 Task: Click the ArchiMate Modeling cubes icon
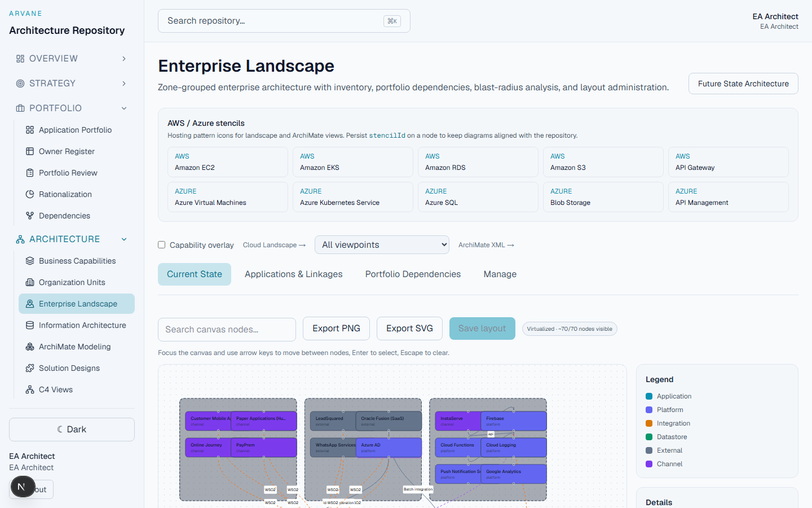(30, 347)
